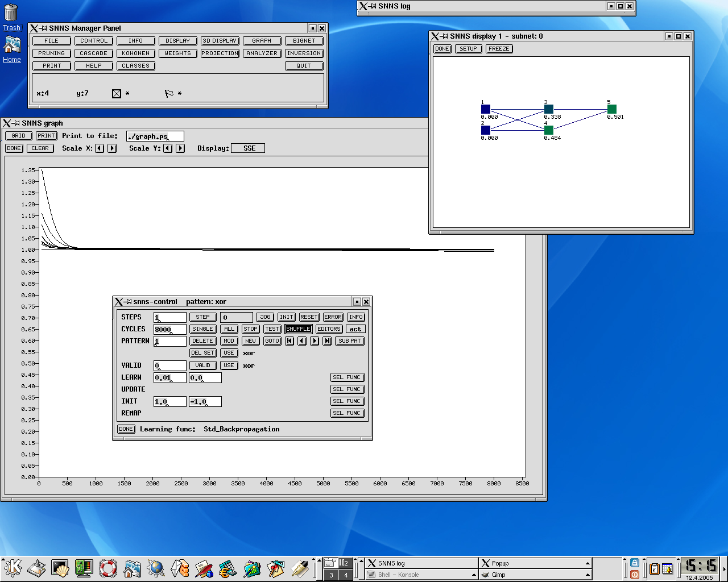Click the Print to file path field
Image resolution: width=728 pixels, height=582 pixels.
155,136
